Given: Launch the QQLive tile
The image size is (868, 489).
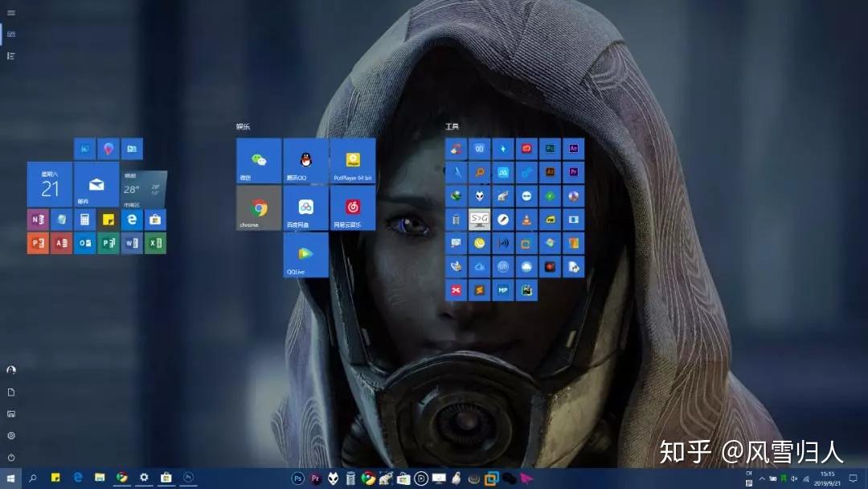Looking at the screenshot, I should [x=305, y=255].
